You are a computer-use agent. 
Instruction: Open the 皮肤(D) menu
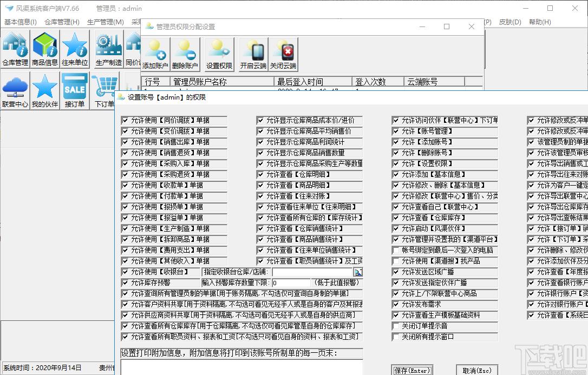tap(510, 22)
